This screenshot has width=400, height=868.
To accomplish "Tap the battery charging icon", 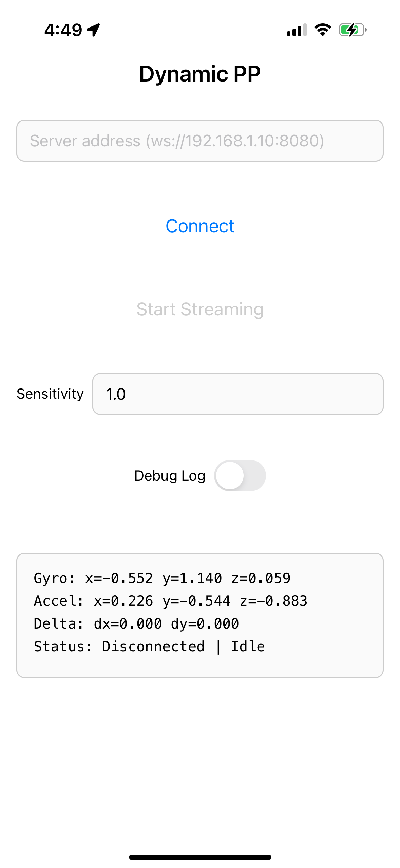I will tap(353, 30).
